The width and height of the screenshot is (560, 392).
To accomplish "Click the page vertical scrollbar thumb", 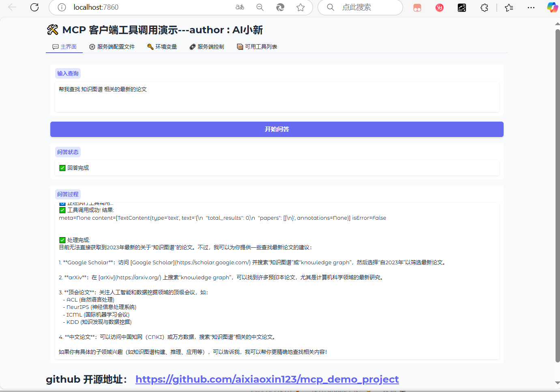I will point(558,195).
